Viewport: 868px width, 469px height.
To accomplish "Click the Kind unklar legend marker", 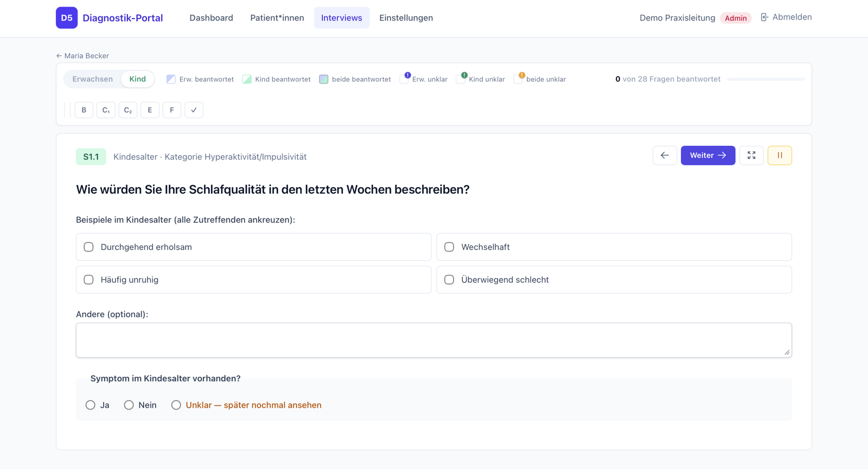I will pos(462,79).
